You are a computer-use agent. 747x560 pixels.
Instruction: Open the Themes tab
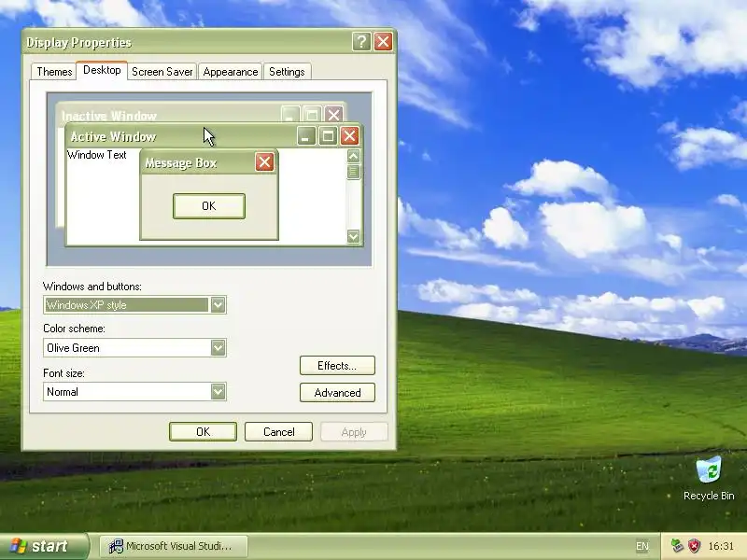click(54, 72)
